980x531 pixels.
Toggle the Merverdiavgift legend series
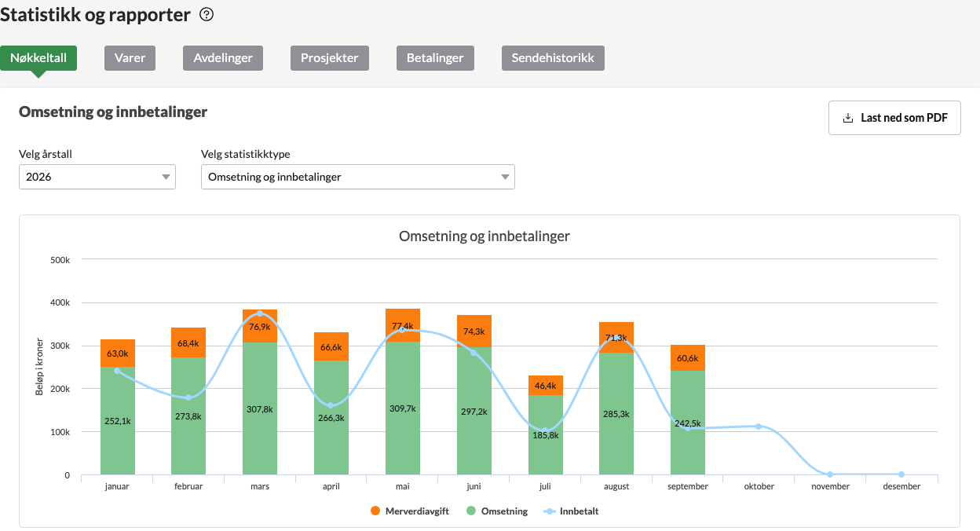coord(409,511)
